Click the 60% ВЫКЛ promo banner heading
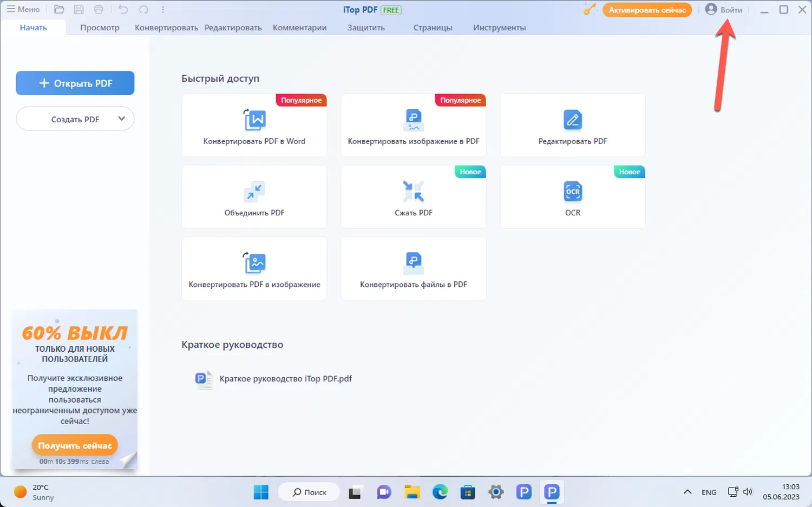Screen dimensions: 812x507 coord(75,333)
